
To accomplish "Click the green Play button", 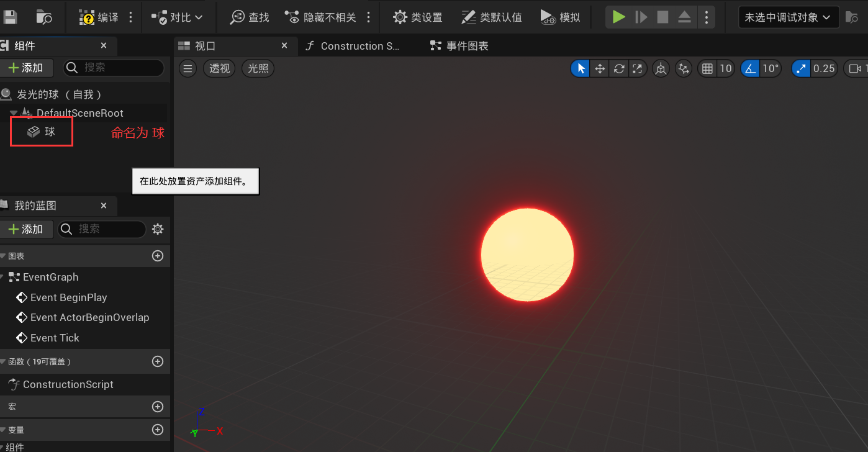I will pos(619,17).
